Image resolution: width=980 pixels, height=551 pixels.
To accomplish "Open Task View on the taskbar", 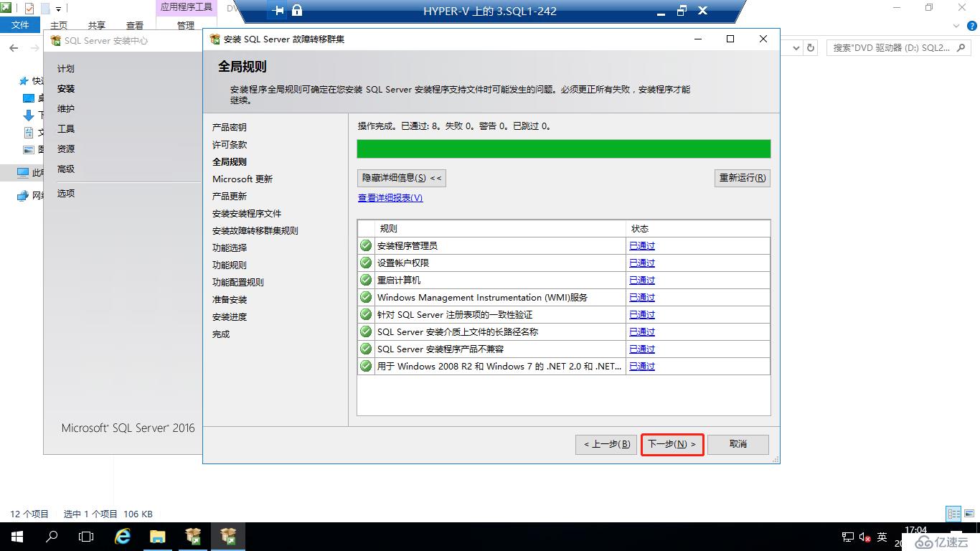I will [x=86, y=537].
